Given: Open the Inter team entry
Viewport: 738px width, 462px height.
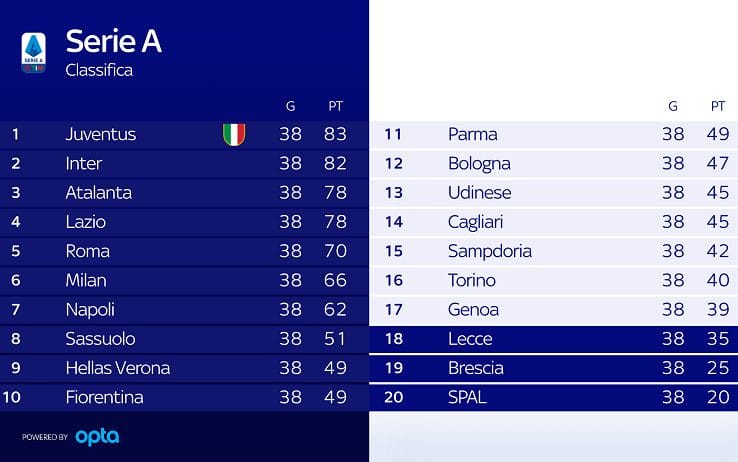Looking at the screenshot, I should click(x=83, y=163).
